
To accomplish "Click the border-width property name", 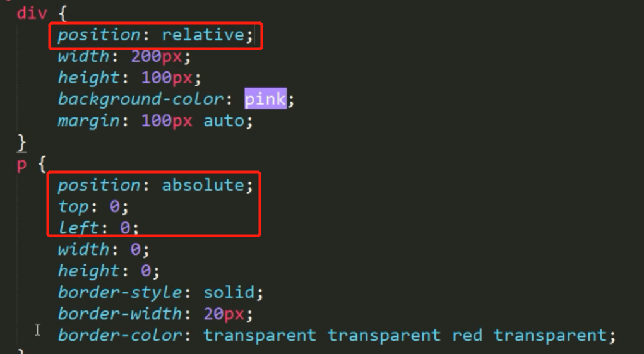I will pyautogui.click(x=120, y=314).
